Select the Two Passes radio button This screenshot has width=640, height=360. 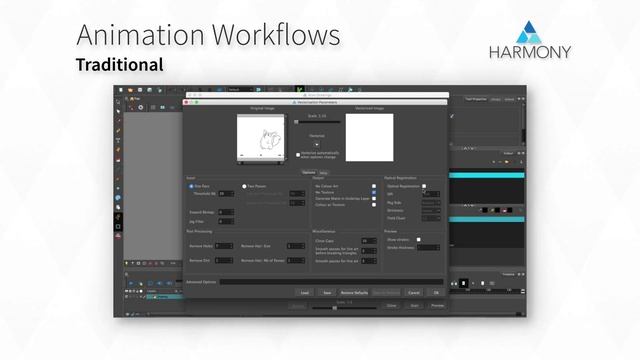point(244,186)
